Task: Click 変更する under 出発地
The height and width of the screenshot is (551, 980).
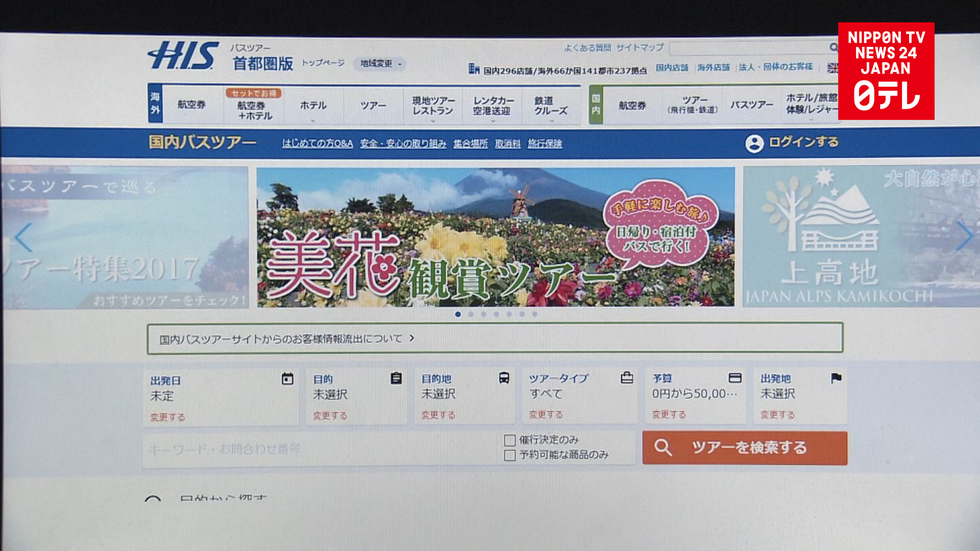Action: pyautogui.click(x=778, y=414)
